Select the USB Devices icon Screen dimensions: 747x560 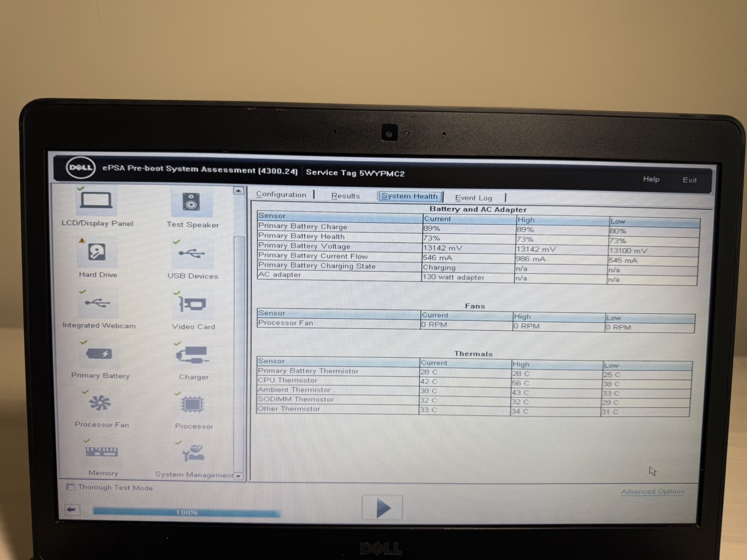[x=192, y=254]
